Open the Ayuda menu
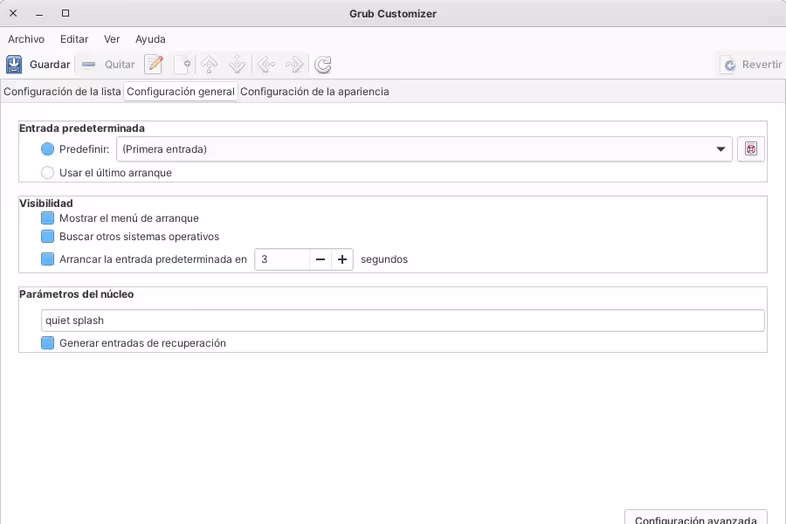The width and height of the screenshot is (786, 524). coord(150,39)
